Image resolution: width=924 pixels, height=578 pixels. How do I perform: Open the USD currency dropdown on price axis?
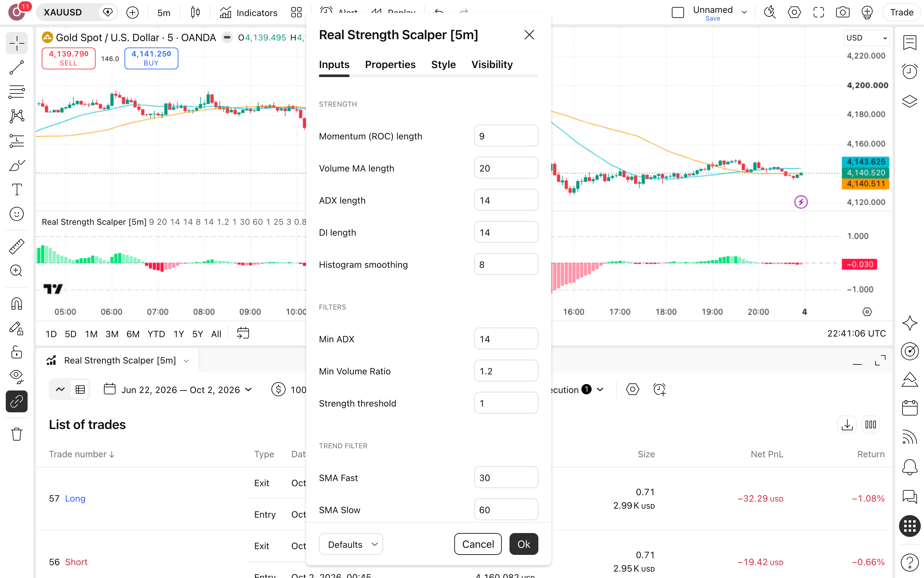click(866, 38)
